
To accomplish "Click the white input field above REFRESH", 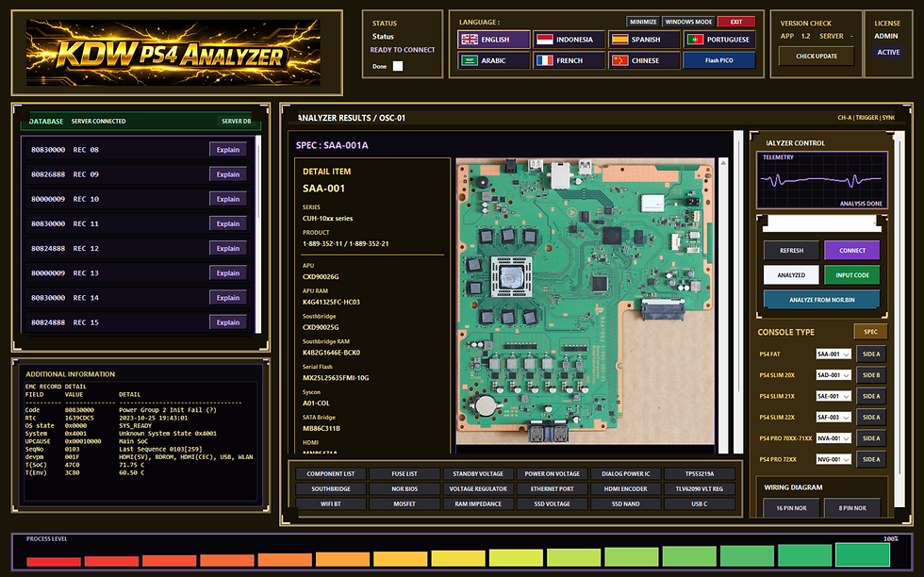I will tap(821, 224).
